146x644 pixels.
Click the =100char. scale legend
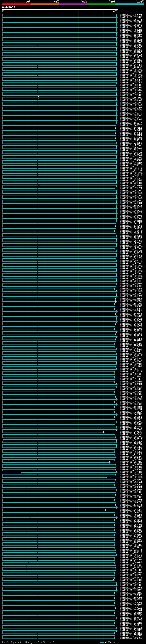click(109, 642)
